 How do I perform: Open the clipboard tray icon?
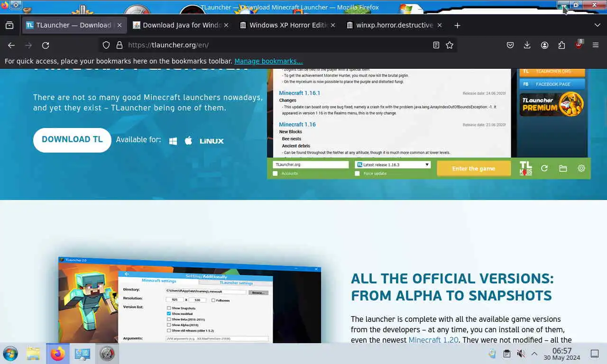[x=507, y=354]
